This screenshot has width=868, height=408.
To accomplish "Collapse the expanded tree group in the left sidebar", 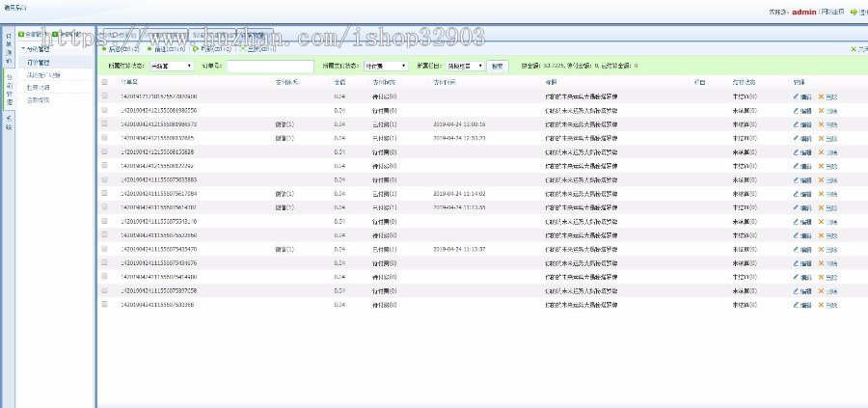I will click(24, 48).
